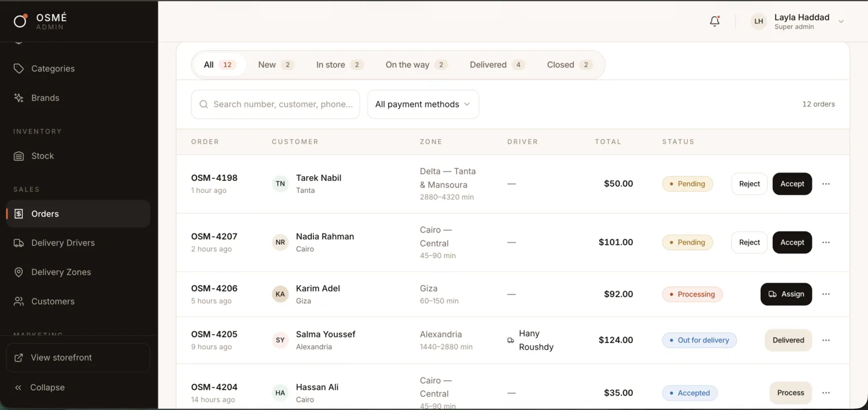This screenshot has width=868, height=410.
Task: Show the All orders tab
Action: [219, 65]
